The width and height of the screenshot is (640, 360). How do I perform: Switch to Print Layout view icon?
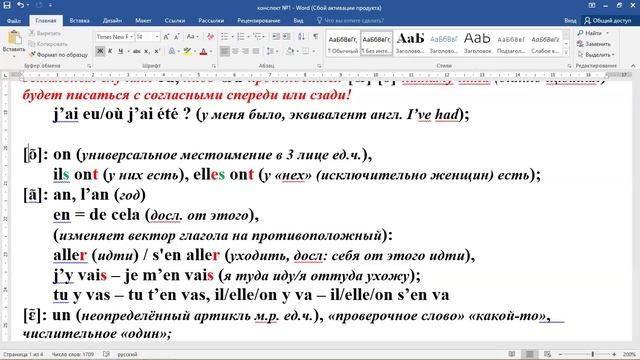[529, 354]
